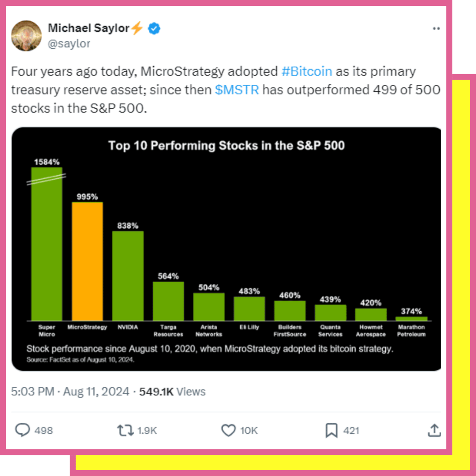Image resolution: width=476 pixels, height=476 pixels.
Task: Click the orange MicroStrategy bar
Action: [87, 262]
